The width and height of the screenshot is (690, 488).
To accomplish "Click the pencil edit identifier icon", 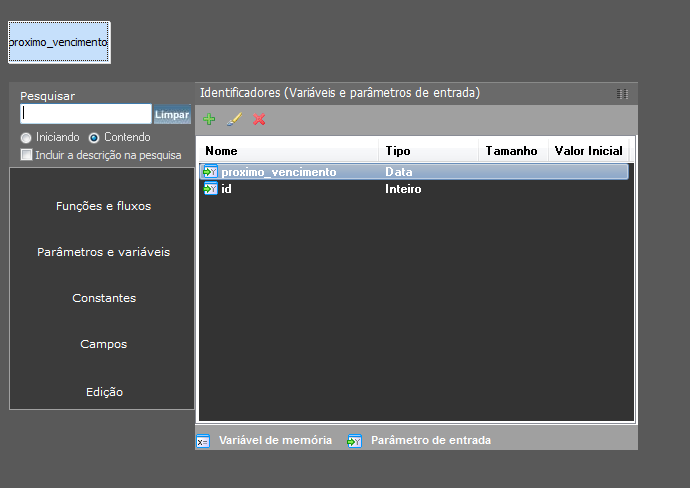I will [x=234, y=119].
